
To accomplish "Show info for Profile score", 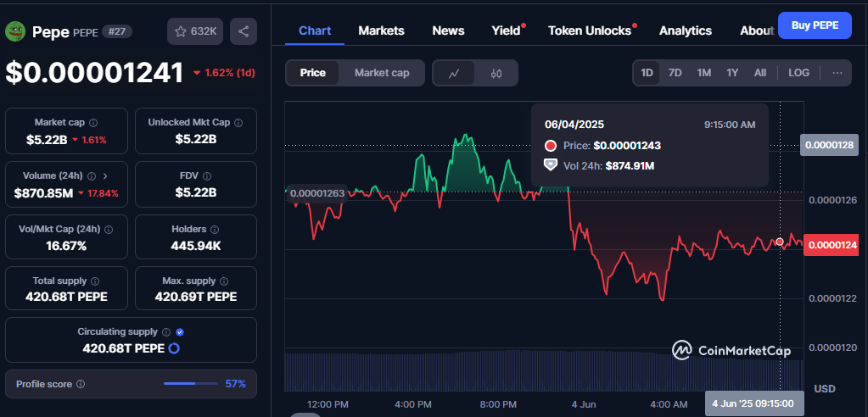I will coord(81,384).
